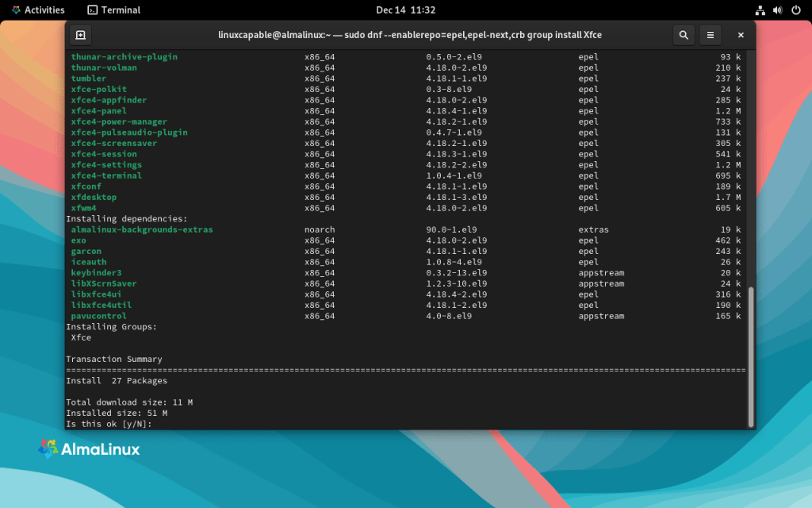Close the terminal window
The width and height of the screenshot is (812, 508).
point(741,35)
